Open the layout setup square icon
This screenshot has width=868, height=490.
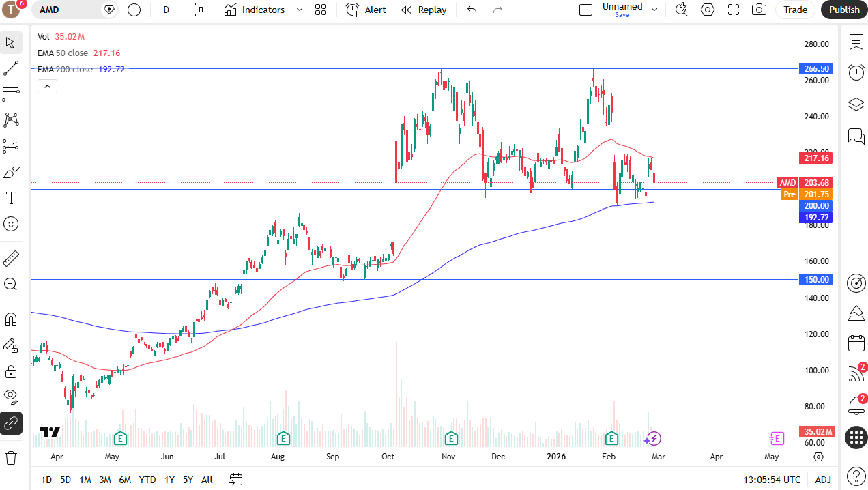[x=585, y=10]
